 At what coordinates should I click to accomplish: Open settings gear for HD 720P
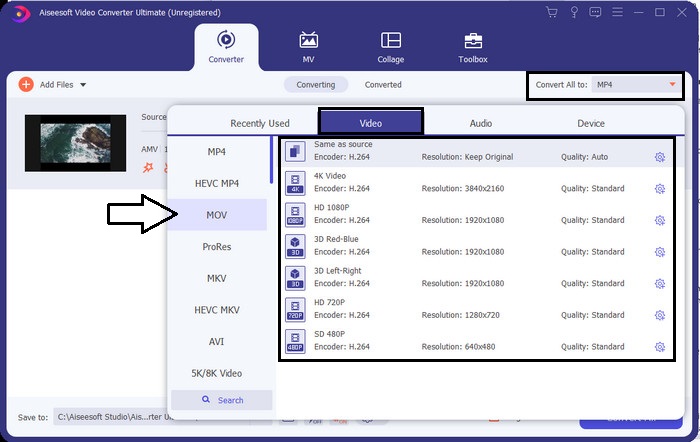(660, 316)
